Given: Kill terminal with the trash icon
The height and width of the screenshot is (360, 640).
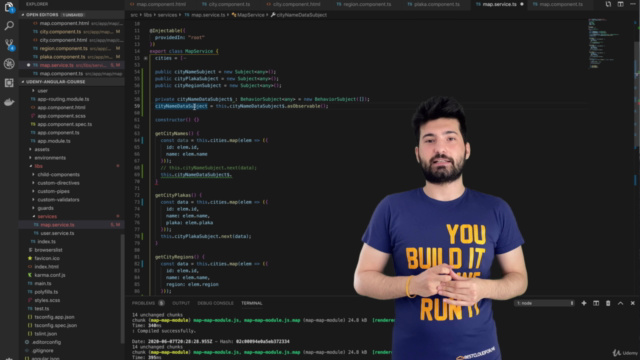Looking at the screenshot, I should (608, 303).
